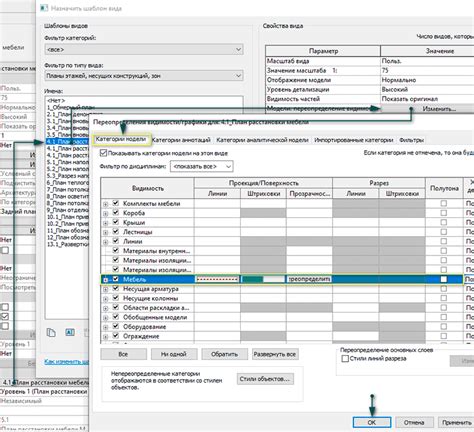Switch to 'Категории аннотаций' tab
The width and height of the screenshot is (474, 432).
point(181,140)
